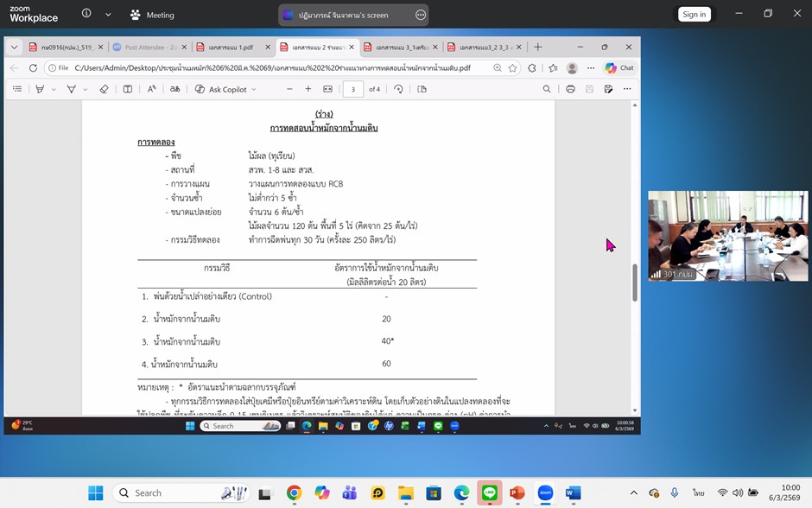This screenshot has height=508, width=812.
Task: Open the Ask Copilot dropdown arrow
Action: pyautogui.click(x=253, y=89)
